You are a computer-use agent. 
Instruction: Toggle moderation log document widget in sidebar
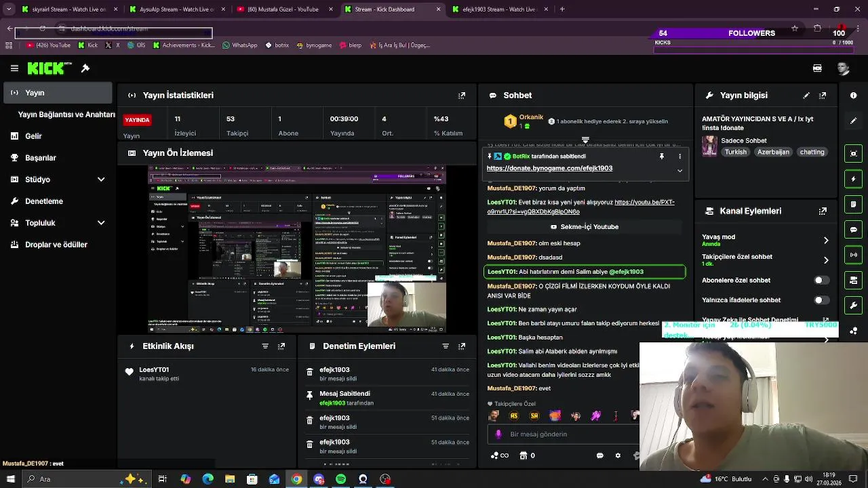854,204
